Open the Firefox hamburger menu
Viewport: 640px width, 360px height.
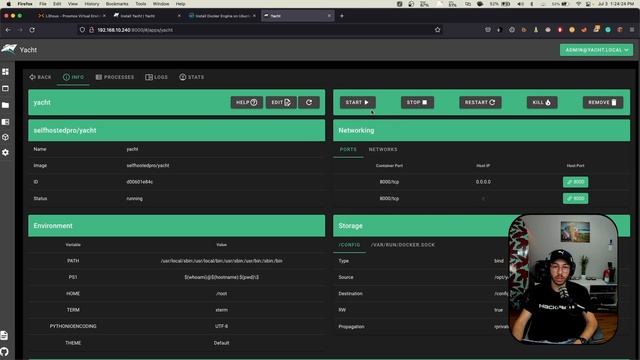click(632, 30)
